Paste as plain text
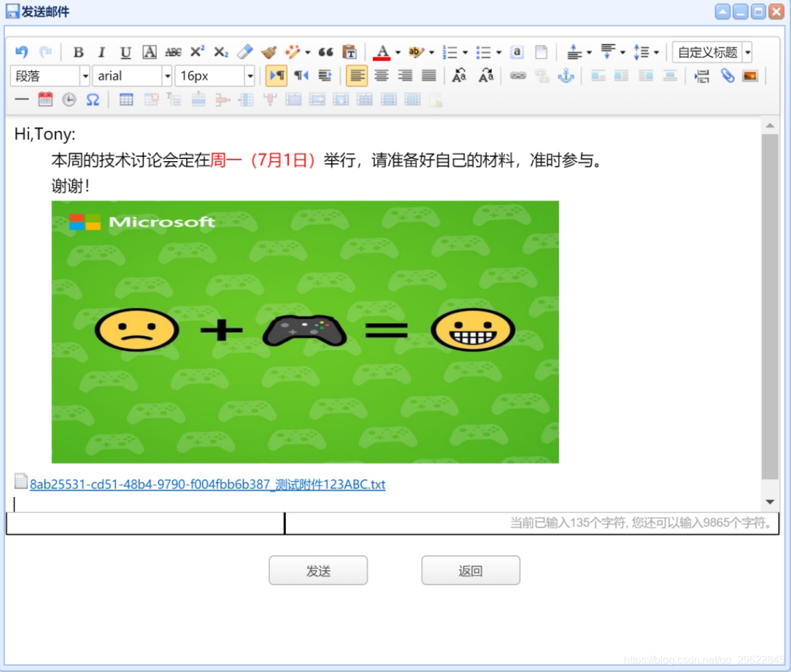791x672 pixels. pos(349,52)
